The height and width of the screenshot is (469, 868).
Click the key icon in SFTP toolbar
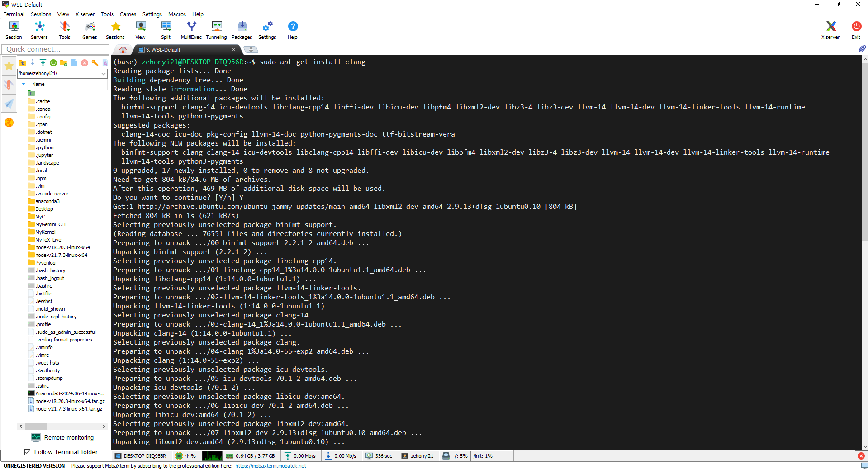(95, 63)
